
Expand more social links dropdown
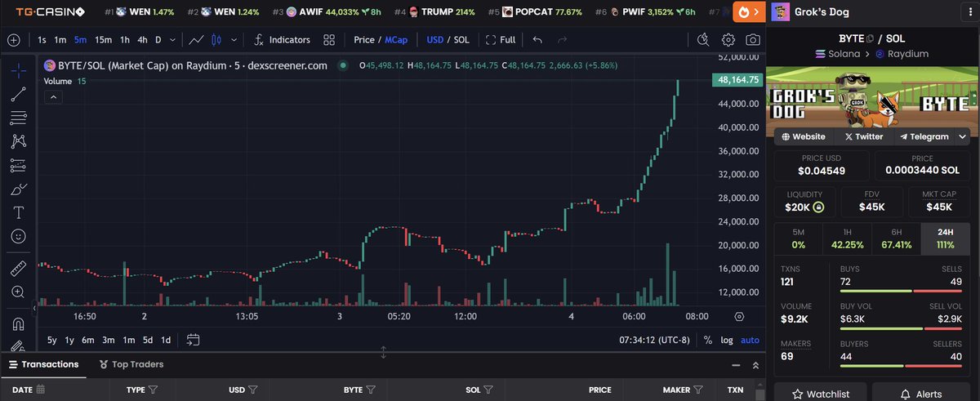coord(963,136)
